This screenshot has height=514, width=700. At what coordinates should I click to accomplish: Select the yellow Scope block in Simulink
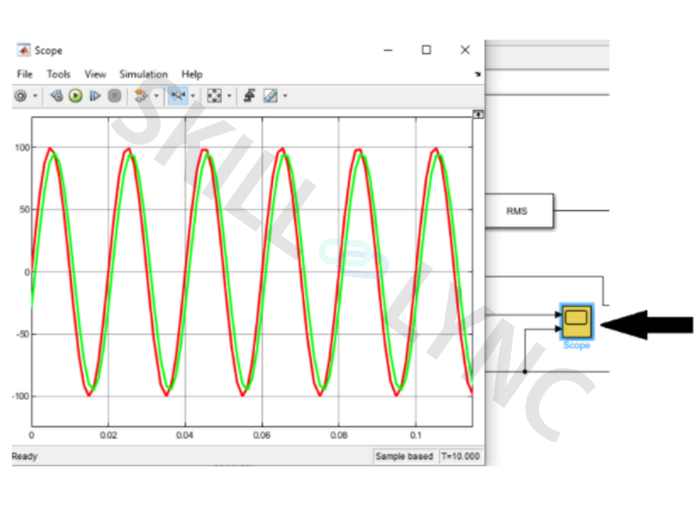click(577, 322)
